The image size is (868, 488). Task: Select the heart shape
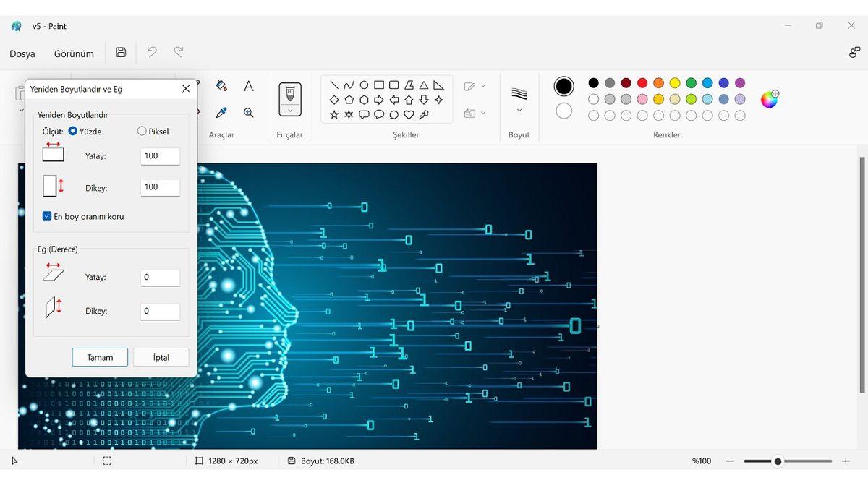tap(409, 114)
